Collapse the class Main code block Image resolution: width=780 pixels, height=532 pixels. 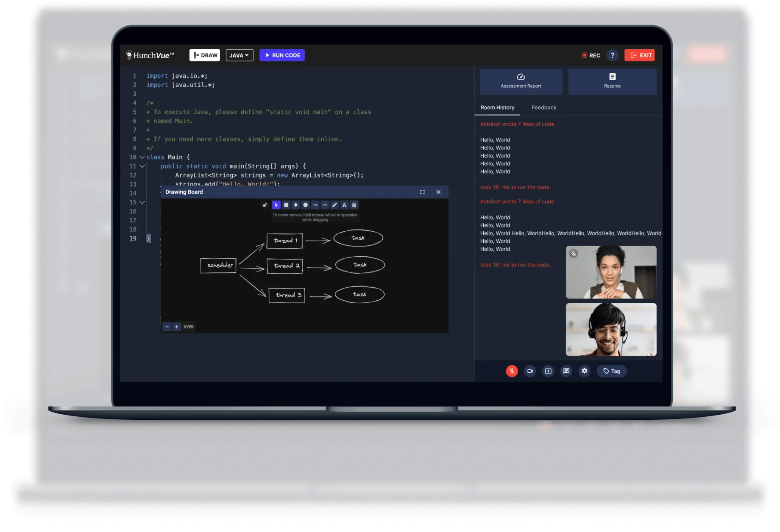[142, 157]
